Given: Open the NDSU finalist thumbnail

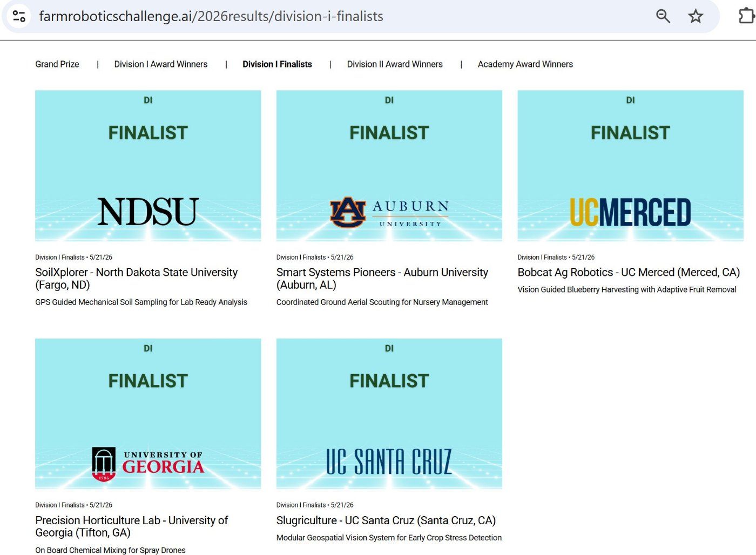Looking at the screenshot, I should (x=148, y=165).
